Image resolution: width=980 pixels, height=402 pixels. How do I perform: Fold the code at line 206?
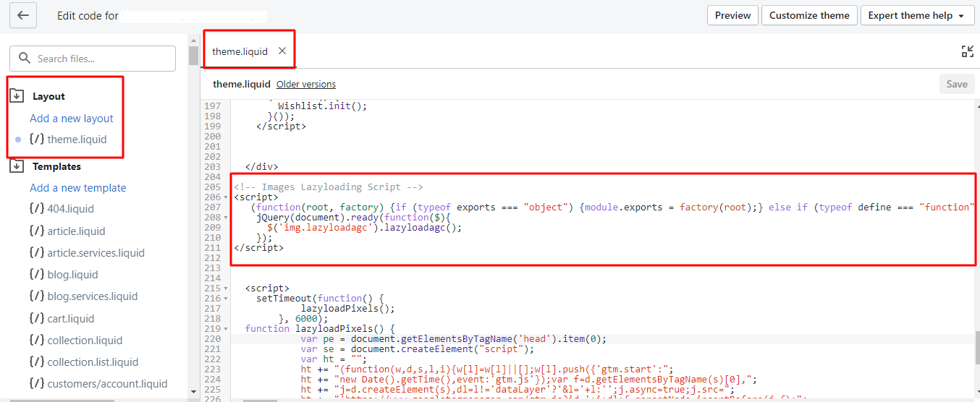tap(227, 197)
